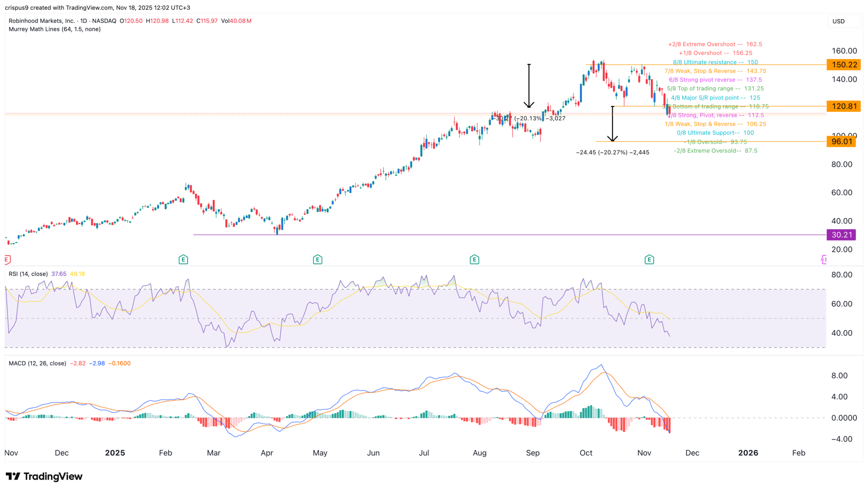Image resolution: width=868 pixels, height=491 pixels.
Task: Click the earnings marker near August
Action: point(474,259)
